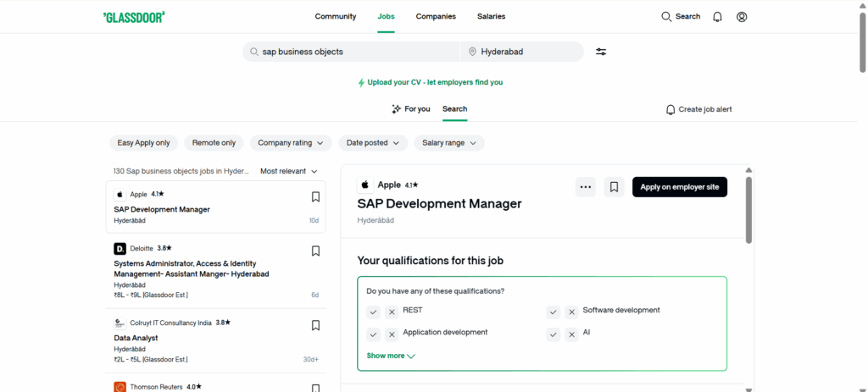This screenshot has height=392, width=868.
Task: Click Apple company name in detail pane
Action: pyautogui.click(x=388, y=185)
